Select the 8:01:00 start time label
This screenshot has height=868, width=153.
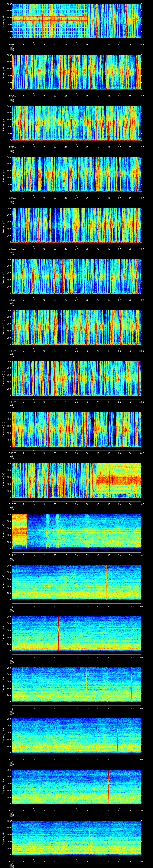point(12,44)
